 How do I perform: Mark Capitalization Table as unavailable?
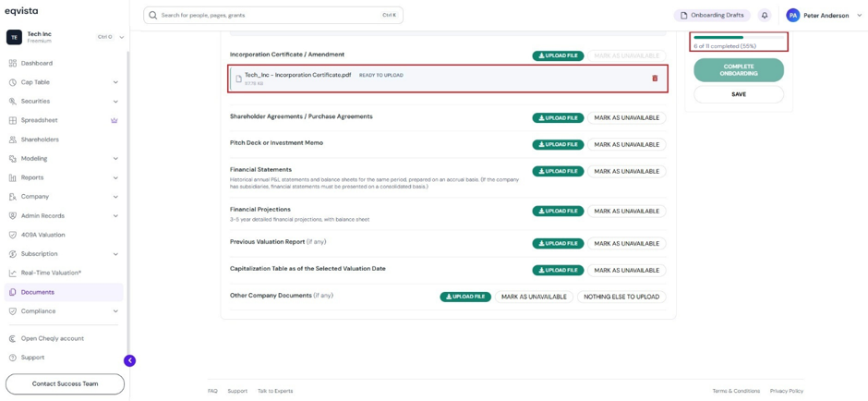(627, 271)
